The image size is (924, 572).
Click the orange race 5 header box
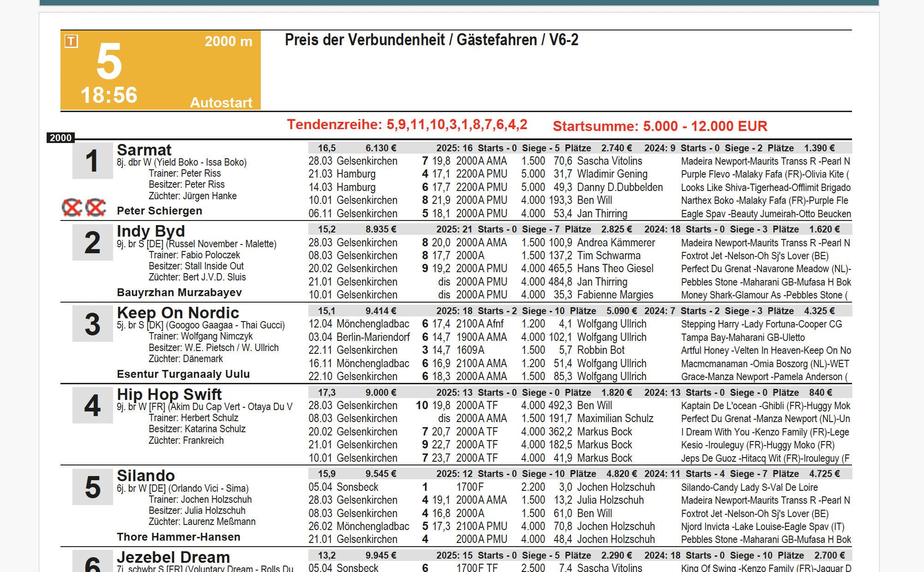pyautogui.click(x=160, y=70)
